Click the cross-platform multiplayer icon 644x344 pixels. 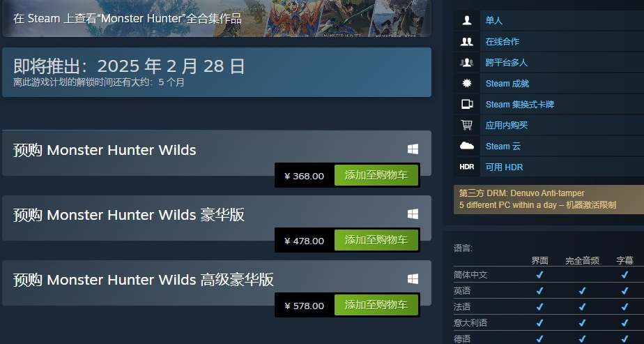[466, 63]
